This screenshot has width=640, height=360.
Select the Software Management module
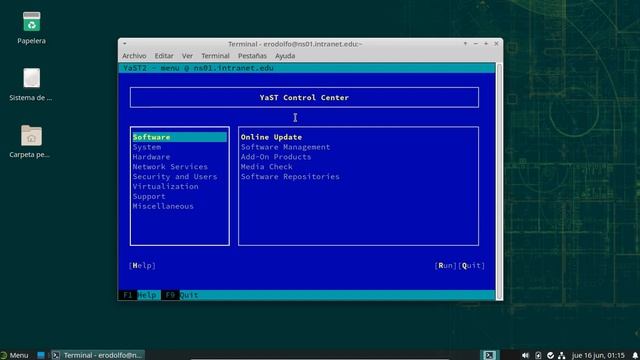[285, 147]
